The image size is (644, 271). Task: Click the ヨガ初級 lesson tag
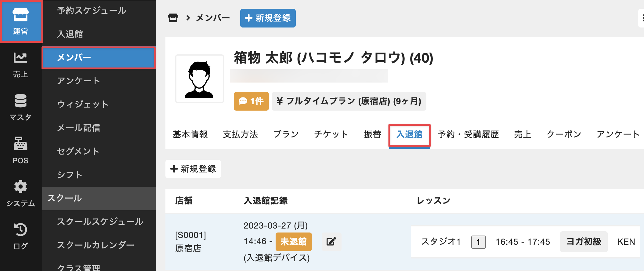click(584, 242)
